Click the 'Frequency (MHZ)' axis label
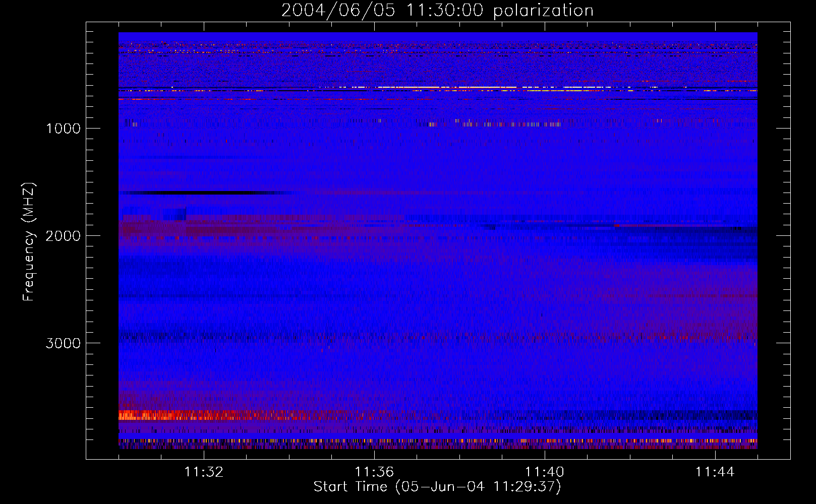The width and height of the screenshot is (816, 504). [29, 241]
